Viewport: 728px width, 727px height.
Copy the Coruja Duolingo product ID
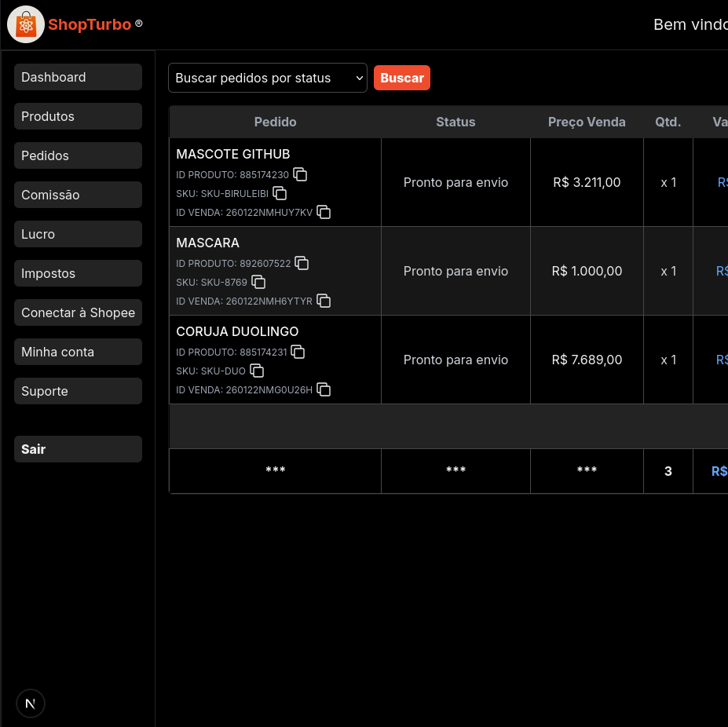[x=298, y=352]
